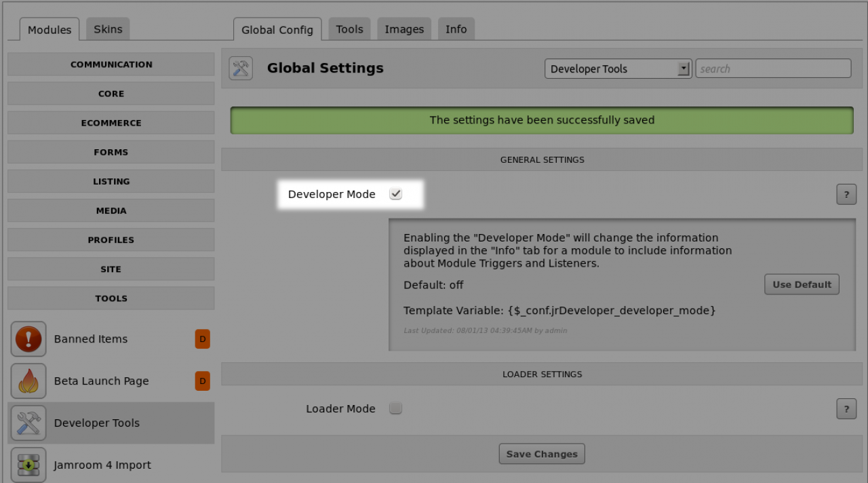
Task: Expand the LISTING category
Action: tap(111, 181)
